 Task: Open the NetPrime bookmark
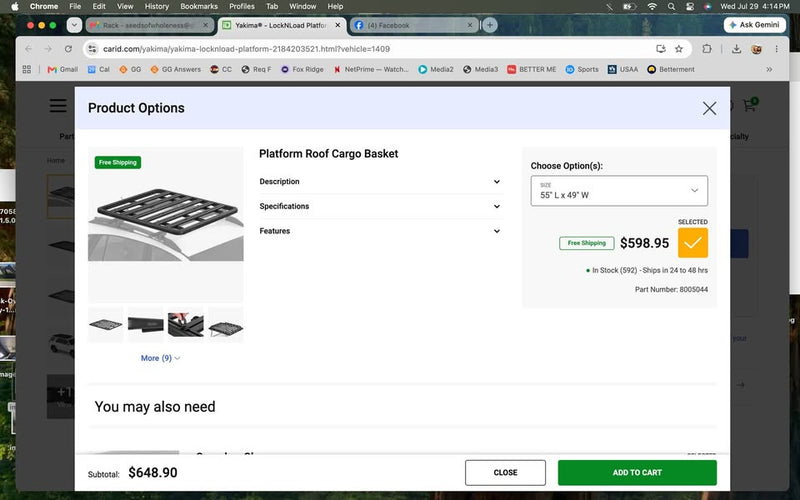click(x=371, y=69)
